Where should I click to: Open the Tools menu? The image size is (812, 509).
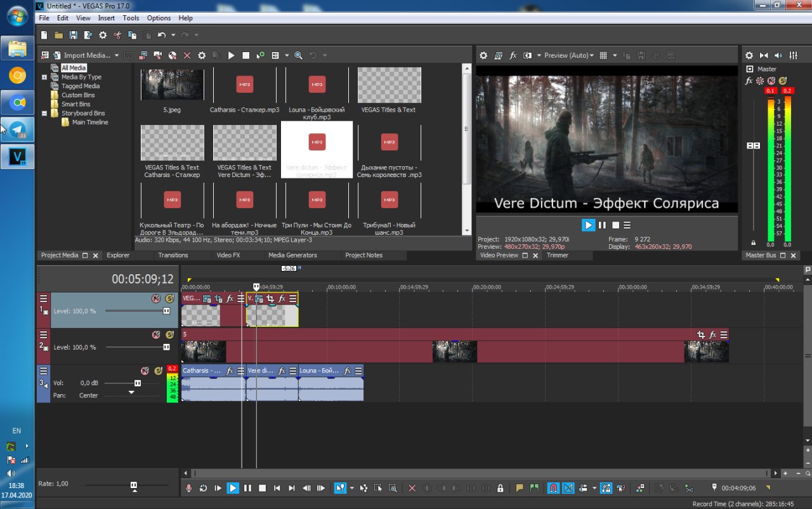pos(131,18)
